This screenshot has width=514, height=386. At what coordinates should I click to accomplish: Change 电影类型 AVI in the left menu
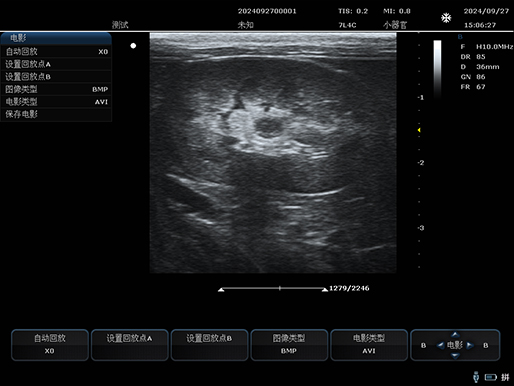point(56,102)
